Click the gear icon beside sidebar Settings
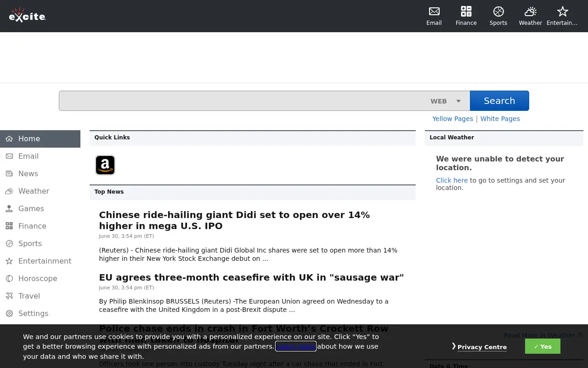Screen dimensions: 588x368 (9, 314)
